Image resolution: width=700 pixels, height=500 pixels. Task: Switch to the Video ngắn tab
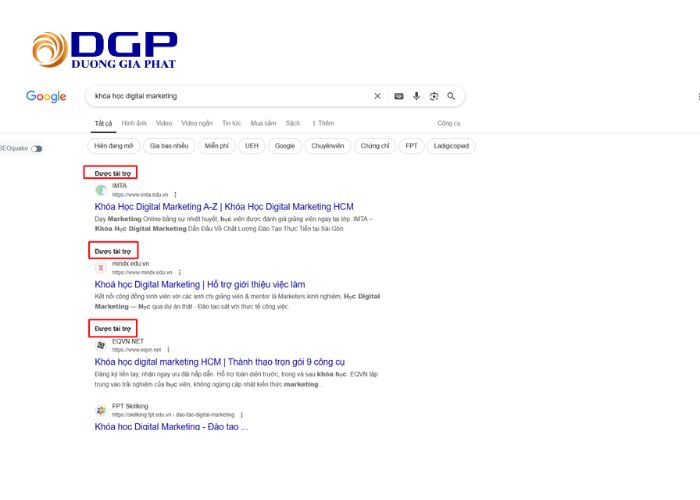click(x=197, y=123)
